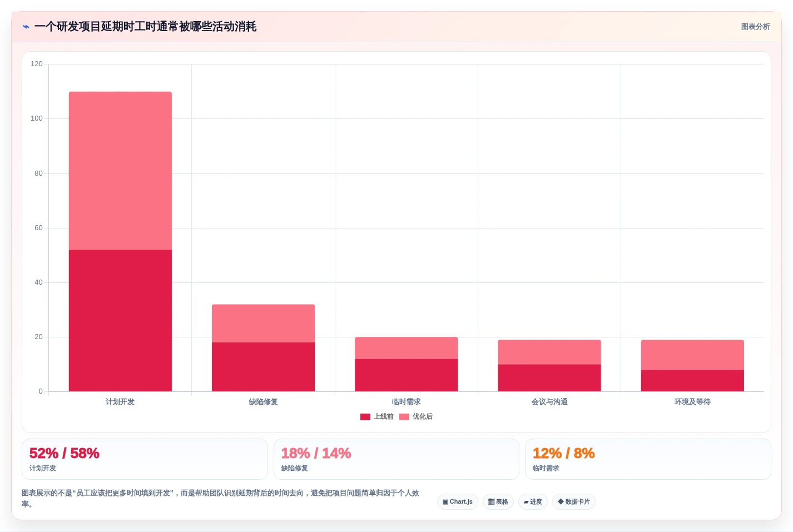Screen dimensions: 793x532
Task: Click the pink 计划开发 bar segment
Action: (120, 171)
